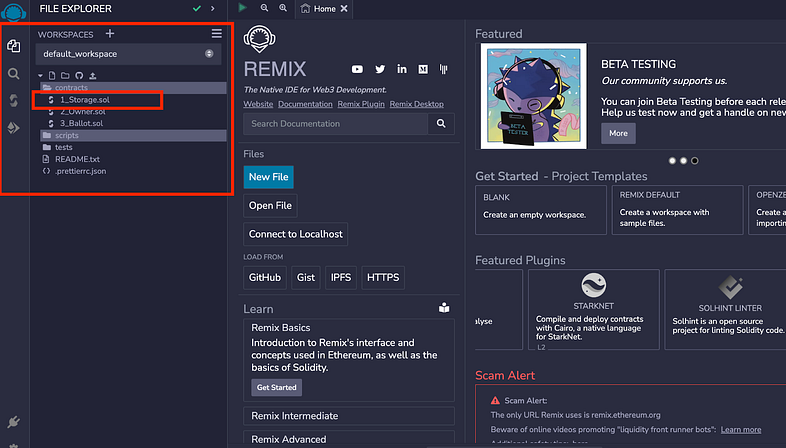Open the Website link

click(x=258, y=104)
